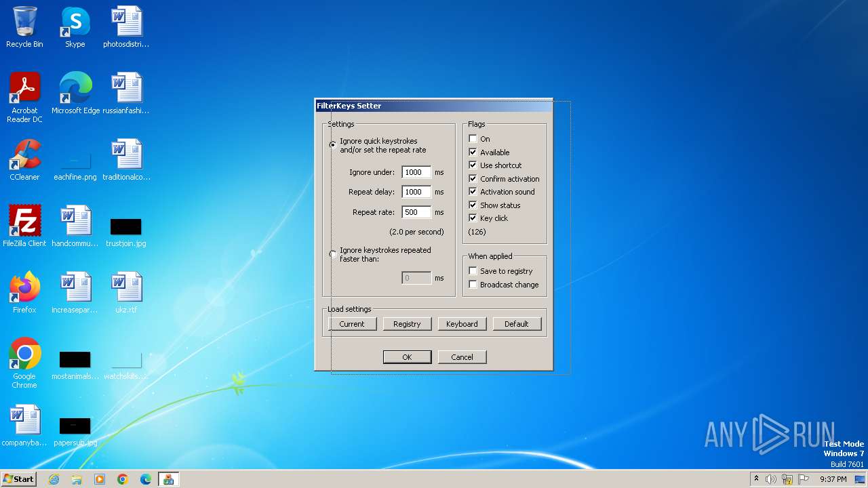Select the mostanimals... file icon
Screen dimensions: 868x488
75,365
